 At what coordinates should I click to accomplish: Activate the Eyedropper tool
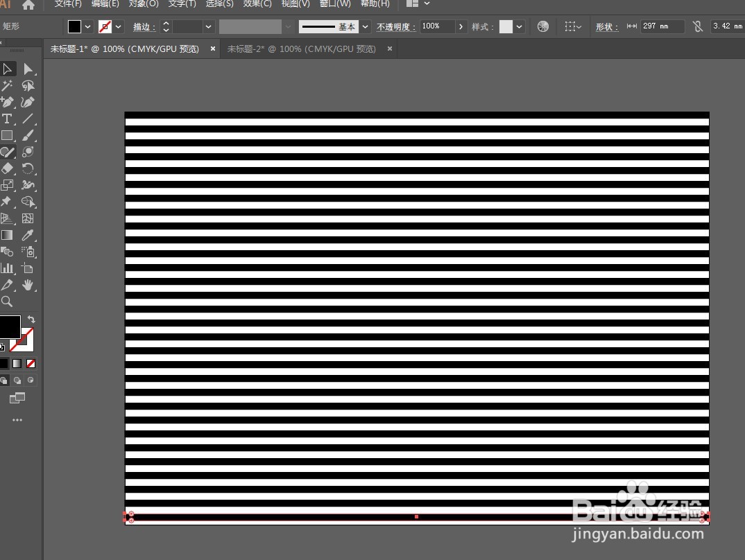pos(28,235)
